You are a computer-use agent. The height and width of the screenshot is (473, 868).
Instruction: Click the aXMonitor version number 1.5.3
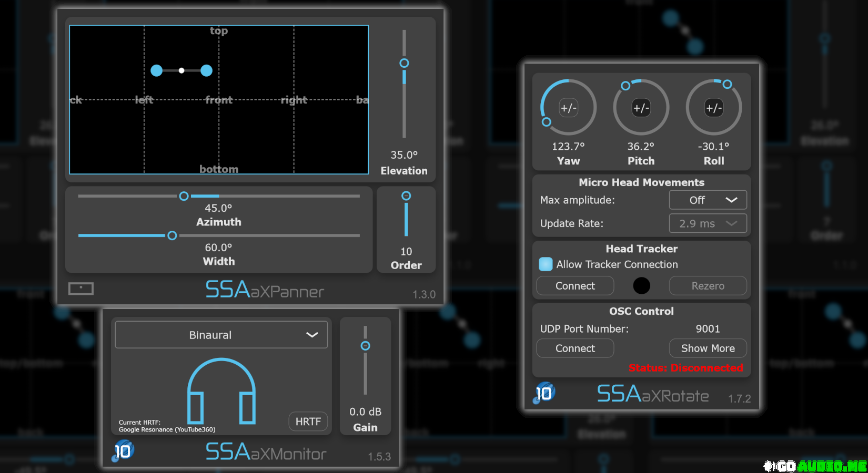[x=379, y=457]
